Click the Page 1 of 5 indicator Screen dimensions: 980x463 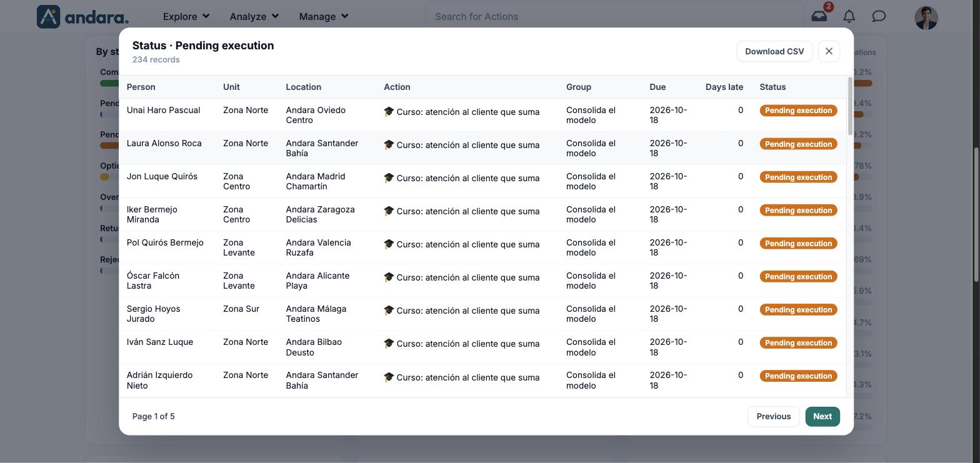tap(153, 416)
